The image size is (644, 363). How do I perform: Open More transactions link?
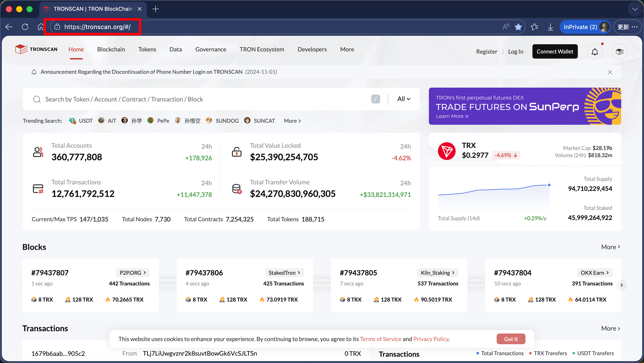pos(610,329)
